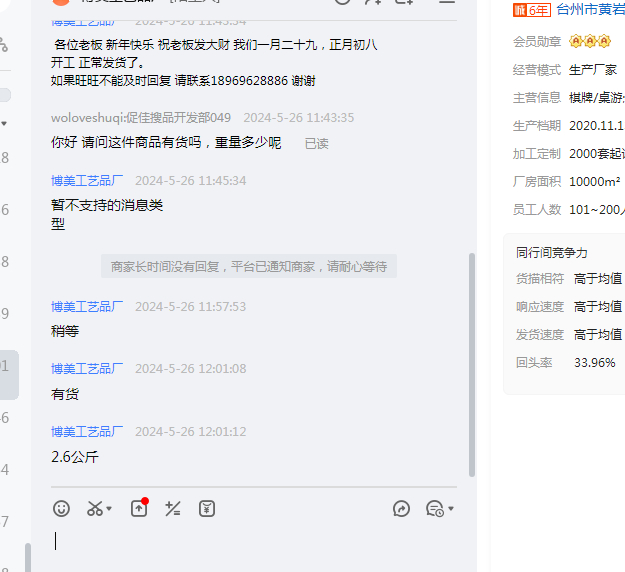Click the chat conversation scrollbar

(x=472, y=365)
